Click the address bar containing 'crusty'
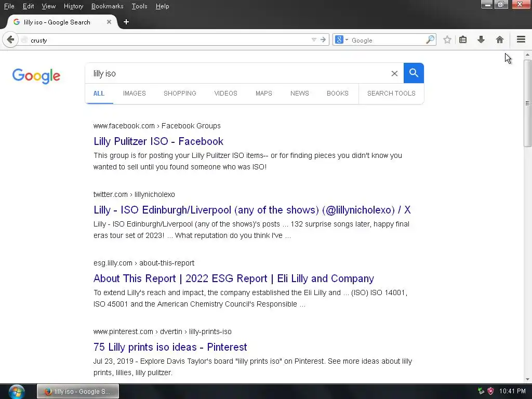The image size is (532, 399). tap(170, 40)
